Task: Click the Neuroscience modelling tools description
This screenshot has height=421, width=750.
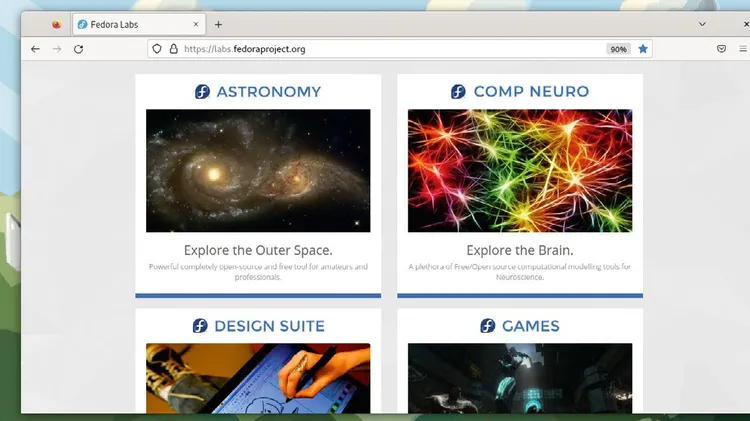Action: point(520,272)
